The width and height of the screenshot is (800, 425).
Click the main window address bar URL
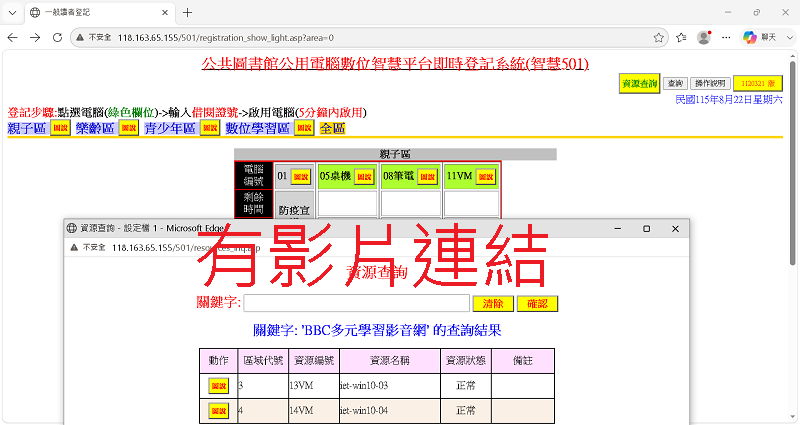(x=226, y=38)
